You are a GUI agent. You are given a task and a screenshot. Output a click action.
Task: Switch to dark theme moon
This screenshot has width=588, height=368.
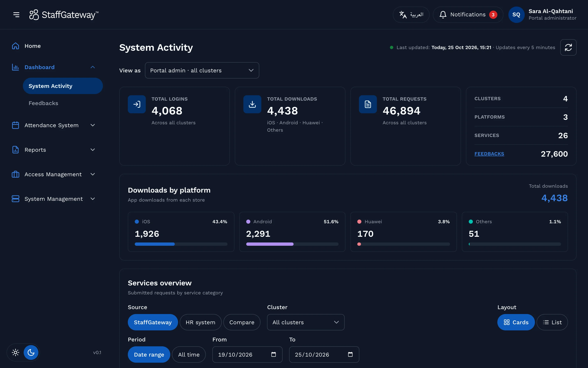pyautogui.click(x=31, y=352)
